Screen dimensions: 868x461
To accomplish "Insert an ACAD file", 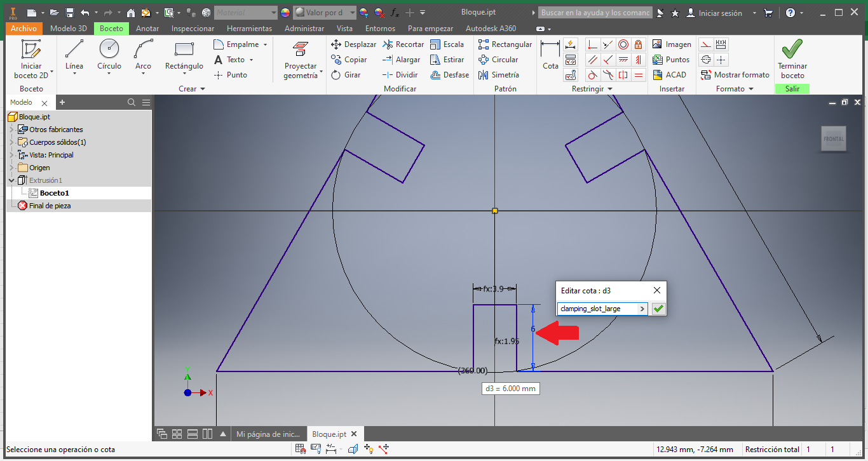I will (x=669, y=75).
